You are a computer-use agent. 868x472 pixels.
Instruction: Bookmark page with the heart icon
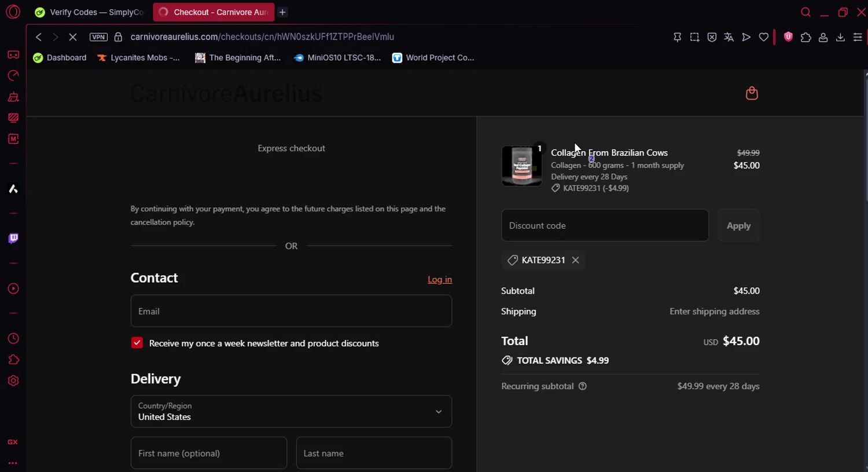click(x=764, y=37)
